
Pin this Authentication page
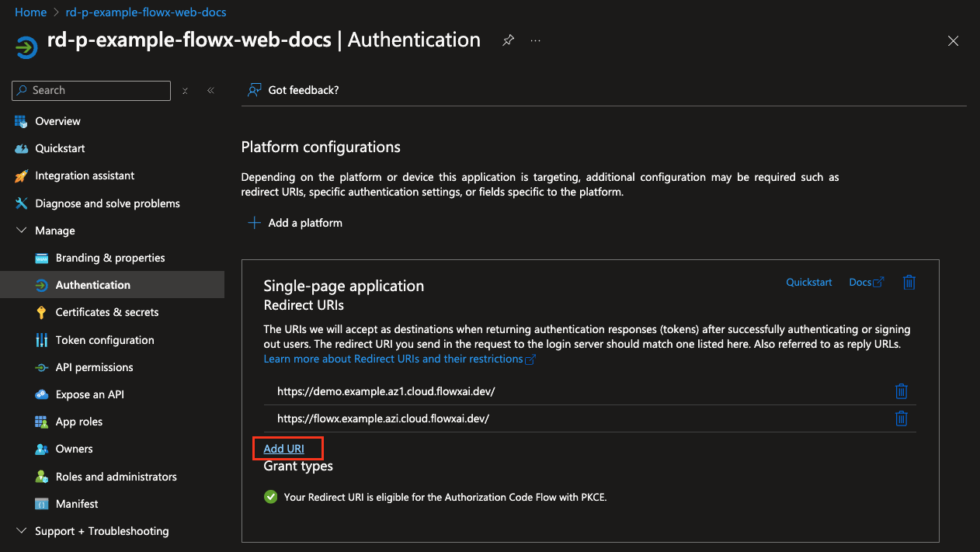click(508, 40)
